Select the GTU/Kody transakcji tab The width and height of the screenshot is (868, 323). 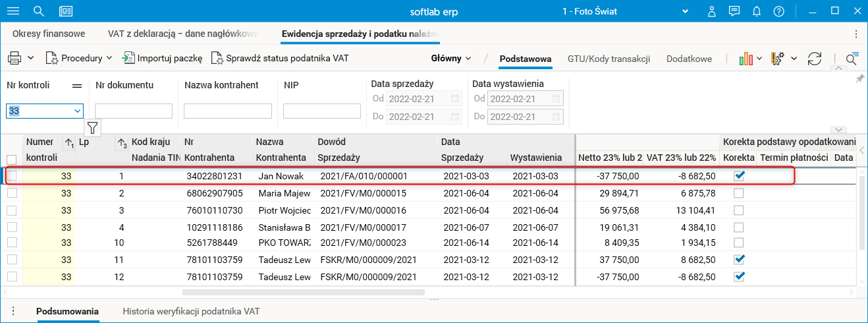(x=609, y=59)
